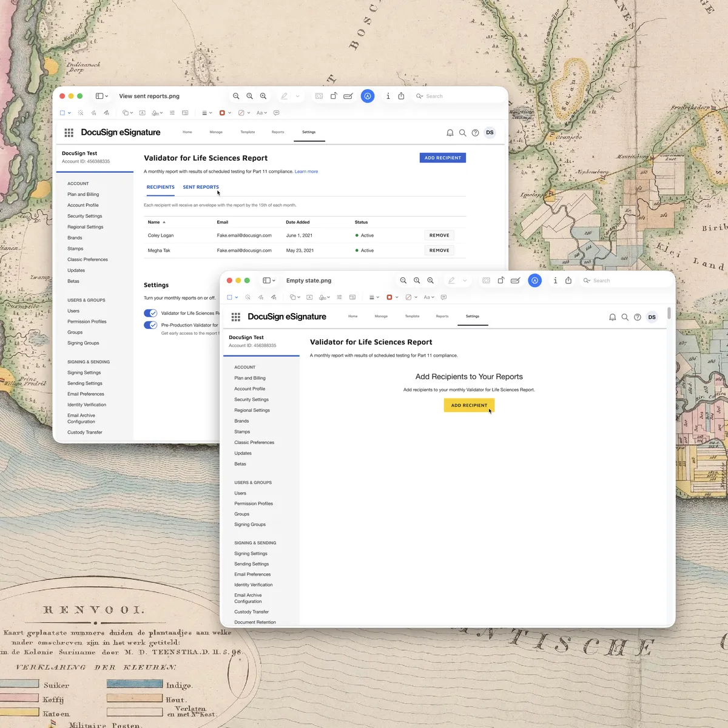Open text style Aa dropdown in View sent reports.png
Viewport: 728px width, 728px height.
click(261, 113)
